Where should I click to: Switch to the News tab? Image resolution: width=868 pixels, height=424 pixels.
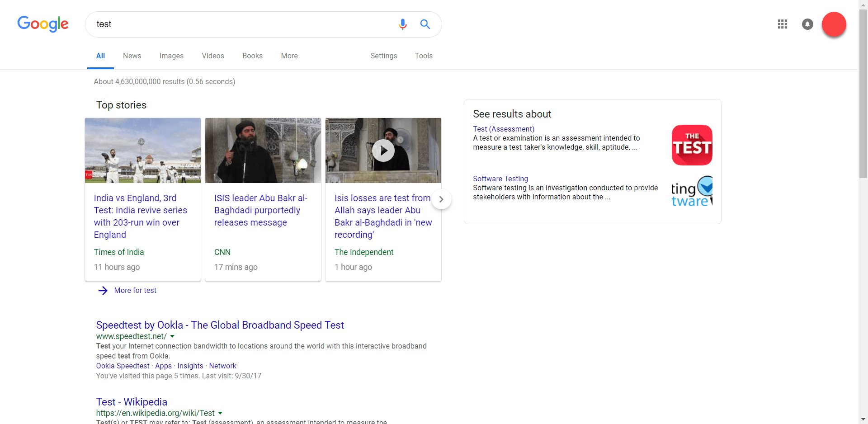coord(132,56)
